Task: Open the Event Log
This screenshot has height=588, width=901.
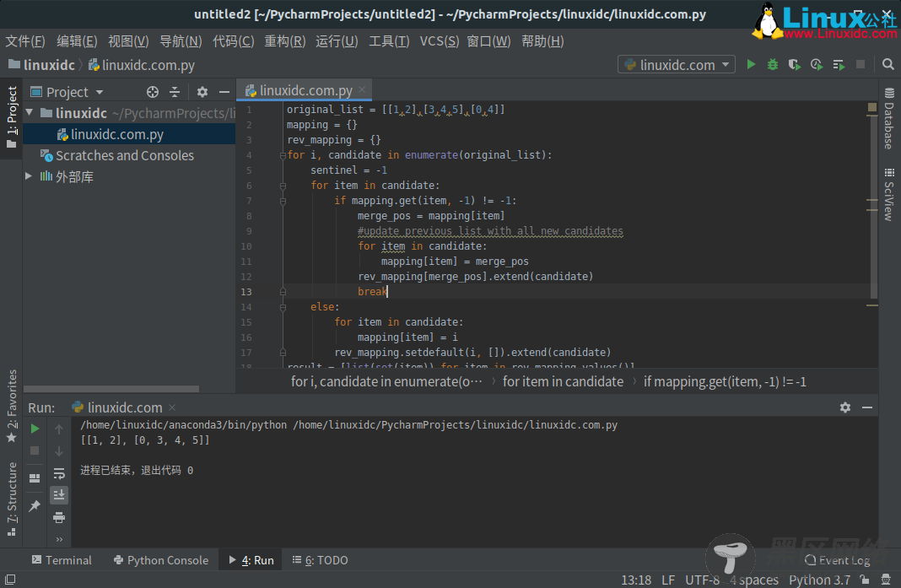Action: (837, 560)
